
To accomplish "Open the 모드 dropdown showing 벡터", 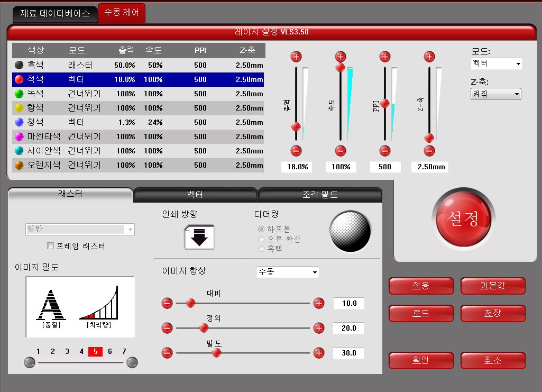I will tap(497, 63).
